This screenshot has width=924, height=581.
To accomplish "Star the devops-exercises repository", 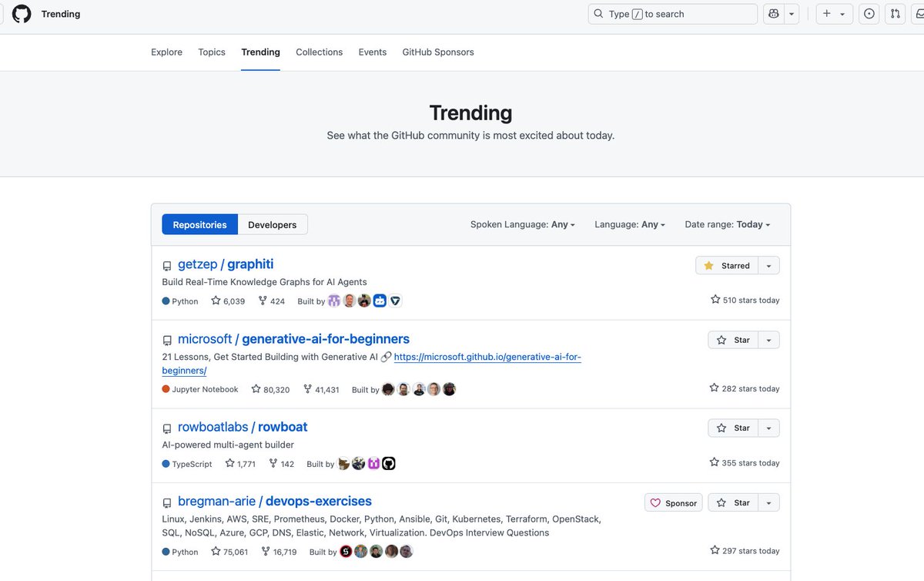I will coord(733,502).
